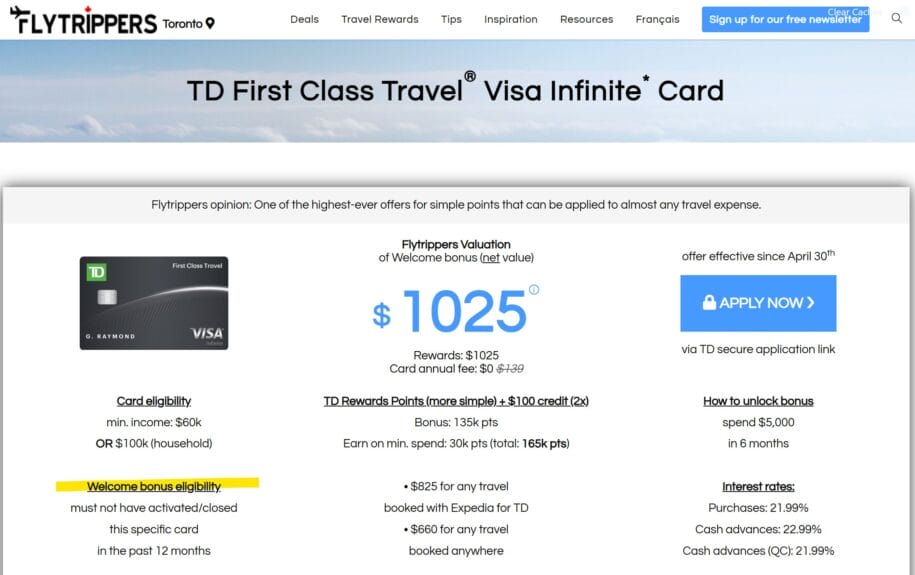915x575 pixels.
Task: Open the Inspiration menu
Action: pos(511,19)
